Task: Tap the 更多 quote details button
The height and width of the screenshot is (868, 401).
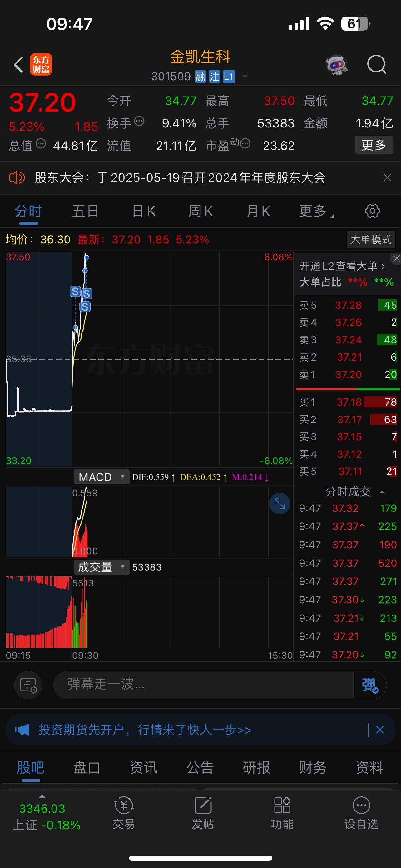Action: pos(374,145)
